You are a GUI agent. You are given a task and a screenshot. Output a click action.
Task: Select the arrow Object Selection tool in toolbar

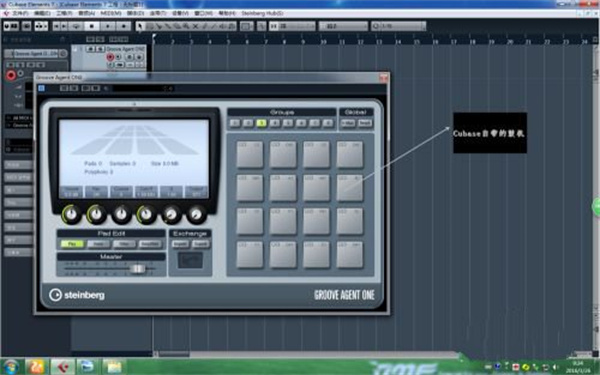140,26
